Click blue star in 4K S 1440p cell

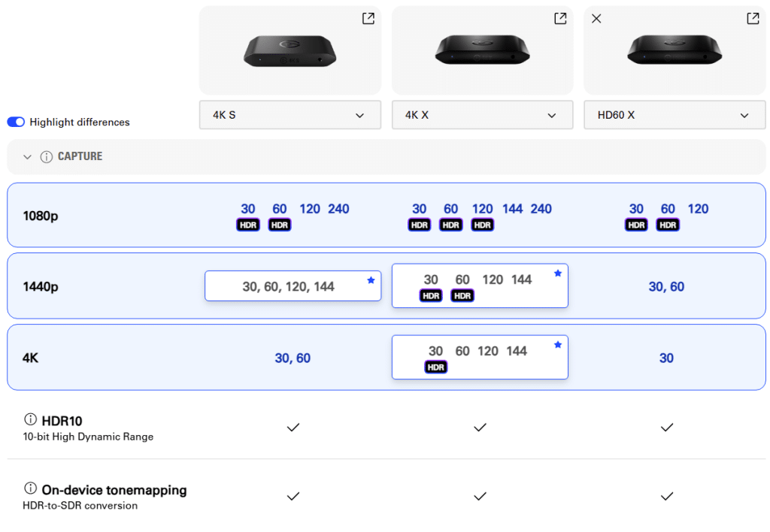tap(371, 280)
